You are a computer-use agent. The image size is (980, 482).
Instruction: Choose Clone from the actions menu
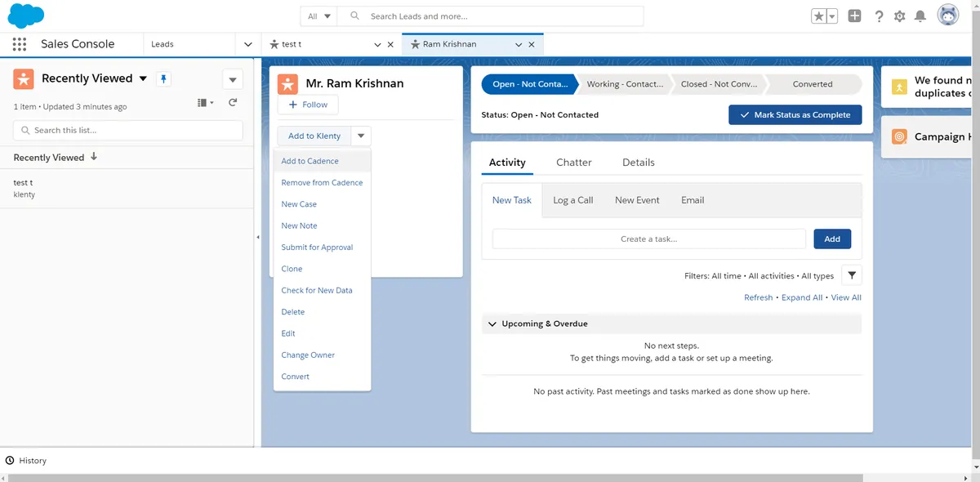pyautogui.click(x=322, y=269)
